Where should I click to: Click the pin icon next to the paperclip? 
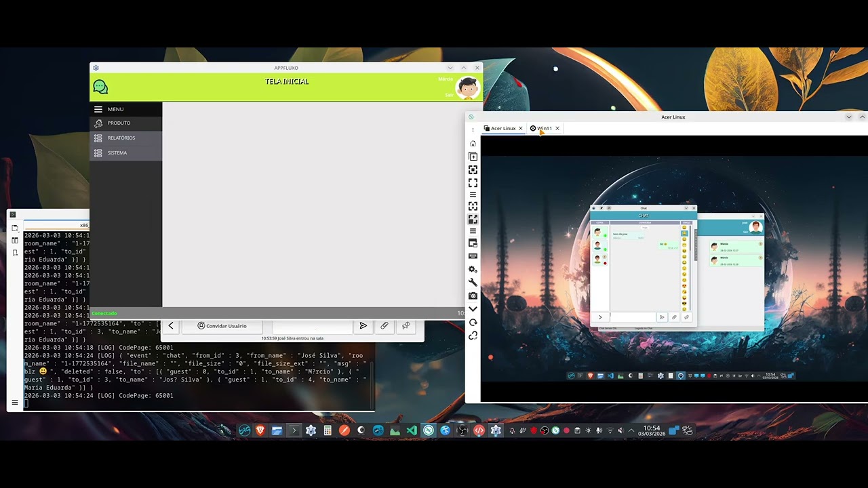(x=406, y=326)
